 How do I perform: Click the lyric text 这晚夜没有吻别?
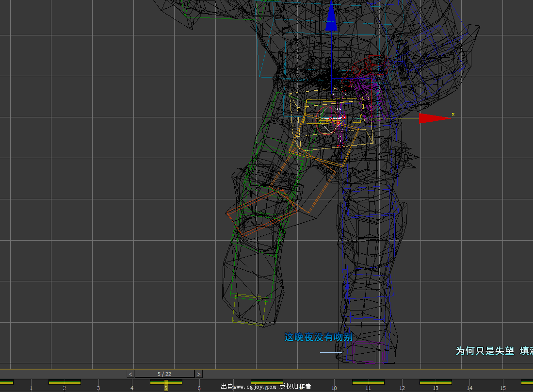click(319, 337)
